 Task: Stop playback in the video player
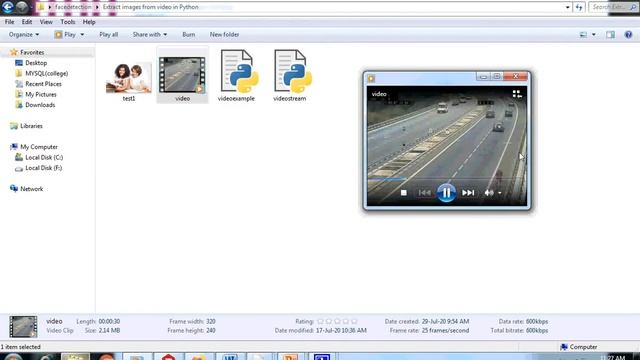(x=404, y=193)
